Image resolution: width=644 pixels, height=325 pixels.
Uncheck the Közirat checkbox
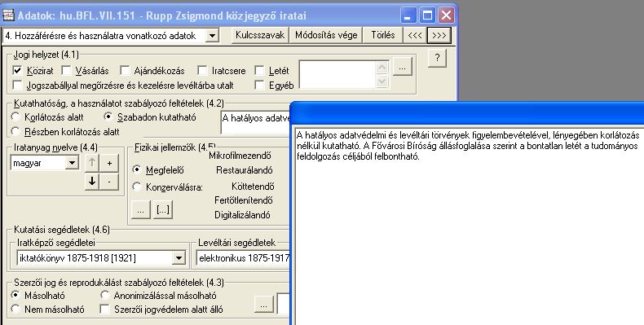click(17, 71)
